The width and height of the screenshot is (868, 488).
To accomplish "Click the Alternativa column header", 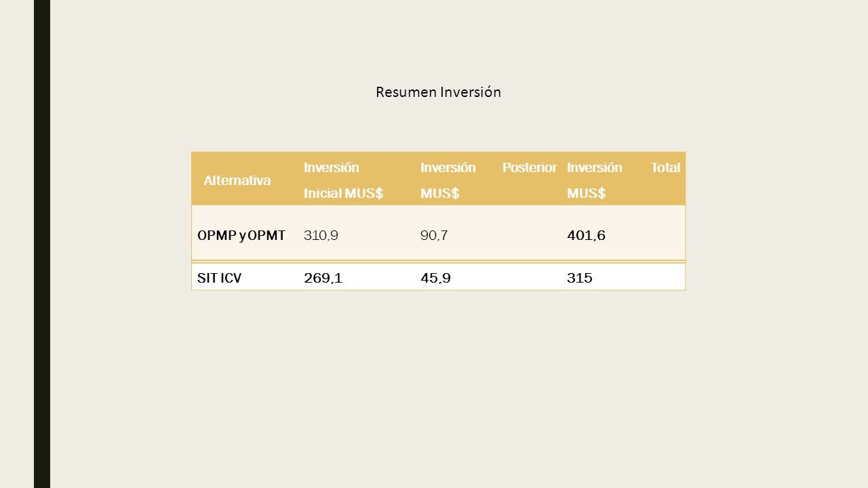I will [237, 180].
